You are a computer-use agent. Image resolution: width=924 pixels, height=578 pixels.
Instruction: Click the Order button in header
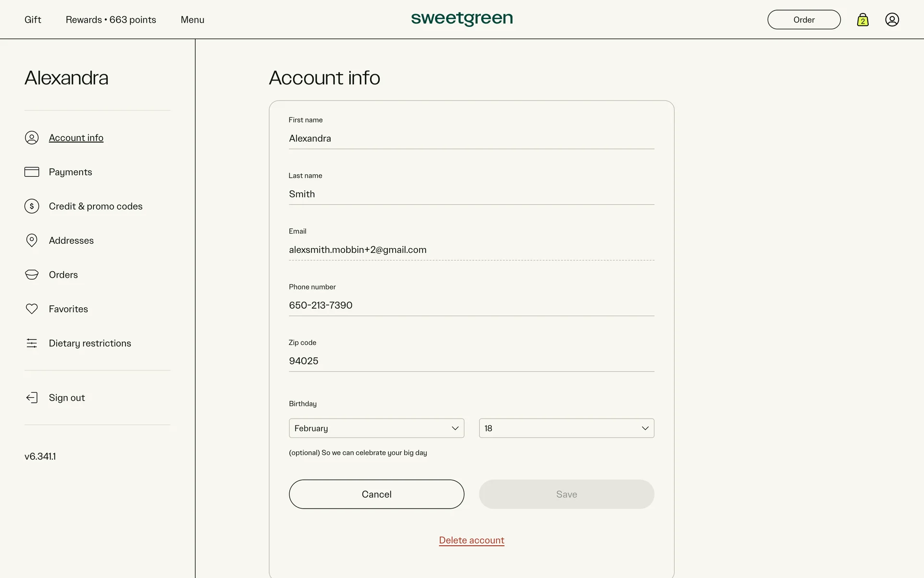[804, 20]
